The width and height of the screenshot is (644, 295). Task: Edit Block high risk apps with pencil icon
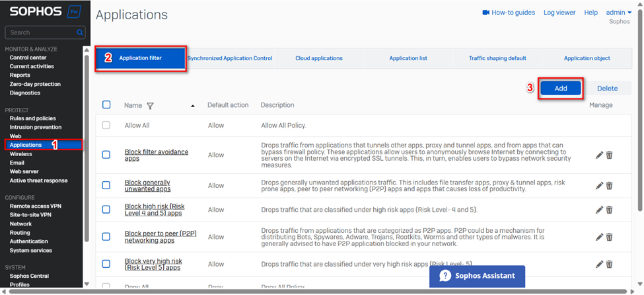(x=599, y=210)
